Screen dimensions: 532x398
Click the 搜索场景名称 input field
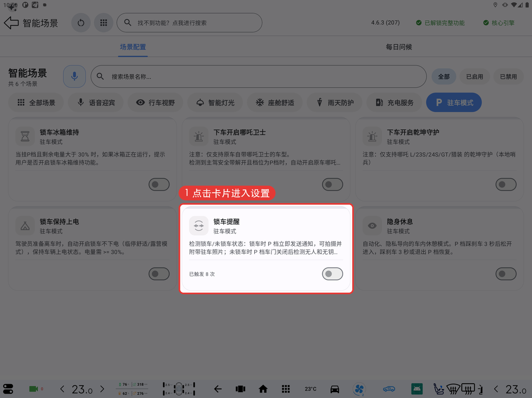[x=259, y=76]
